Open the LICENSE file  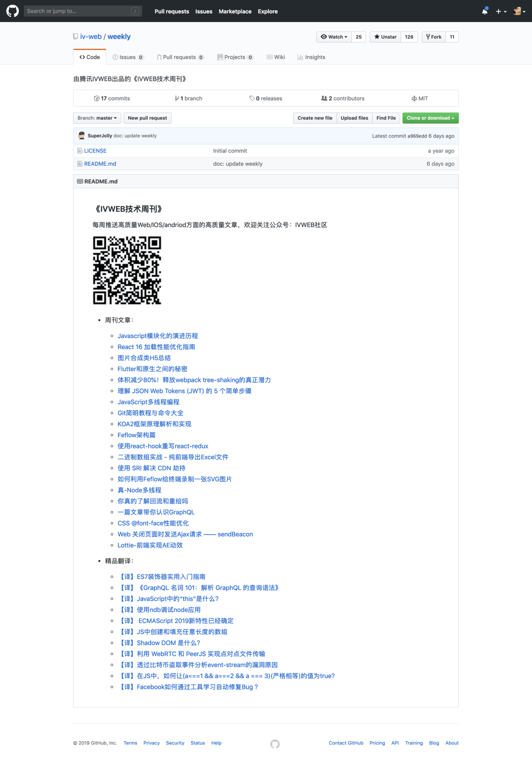(x=95, y=151)
